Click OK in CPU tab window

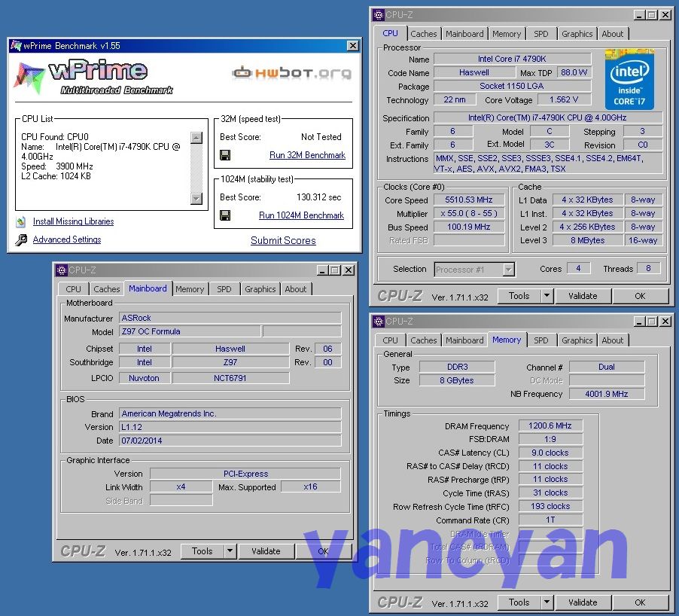point(640,296)
